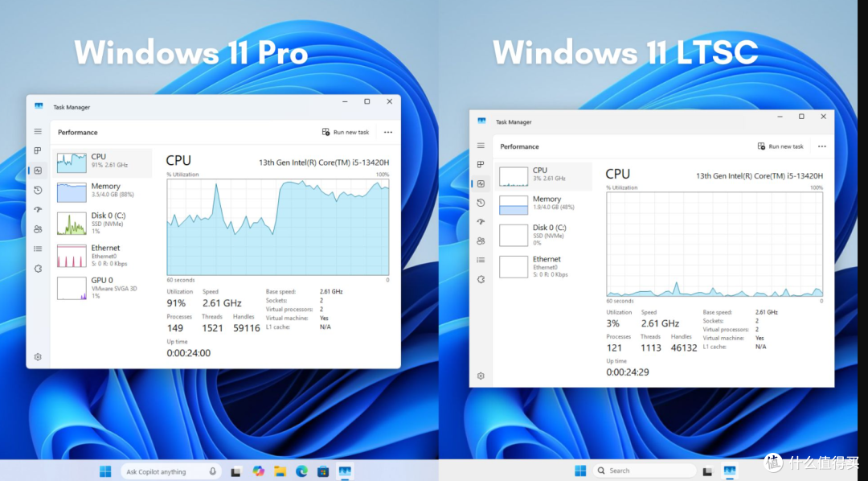Click processes count 121
The width and height of the screenshot is (868, 481).
(614, 348)
